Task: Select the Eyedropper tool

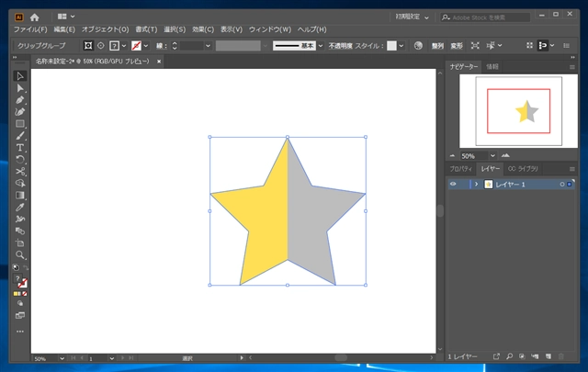Action: click(20, 207)
